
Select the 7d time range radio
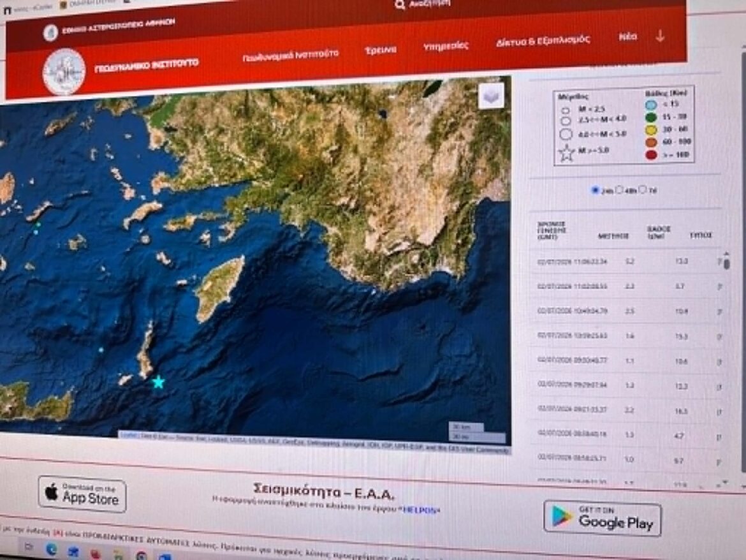[x=642, y=190]
